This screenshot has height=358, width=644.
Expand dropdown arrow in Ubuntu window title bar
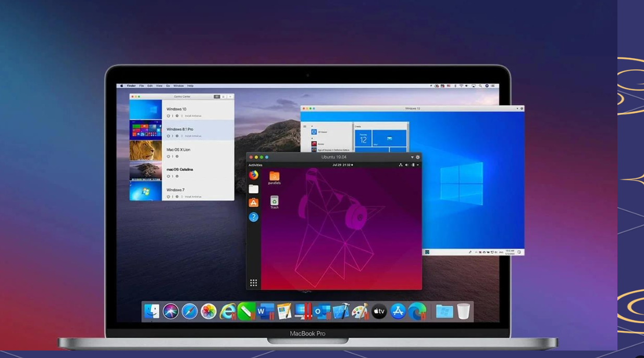[412, 157]
